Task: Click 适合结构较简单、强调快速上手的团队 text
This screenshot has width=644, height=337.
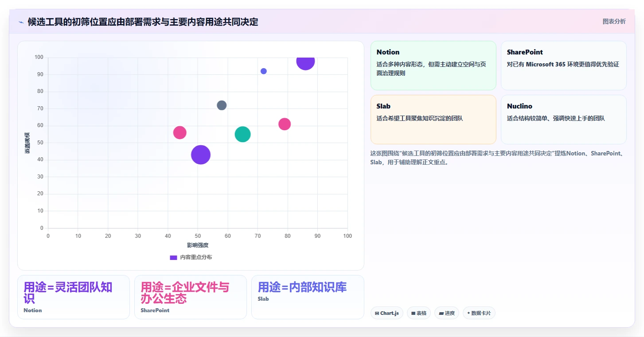Action: (556, 118)
